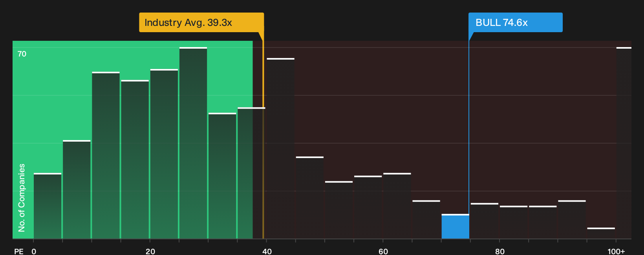This screenshot has width=644, height=255.
Task: Click the shortest bar at PE 95-100
Action: pos(601,233)
